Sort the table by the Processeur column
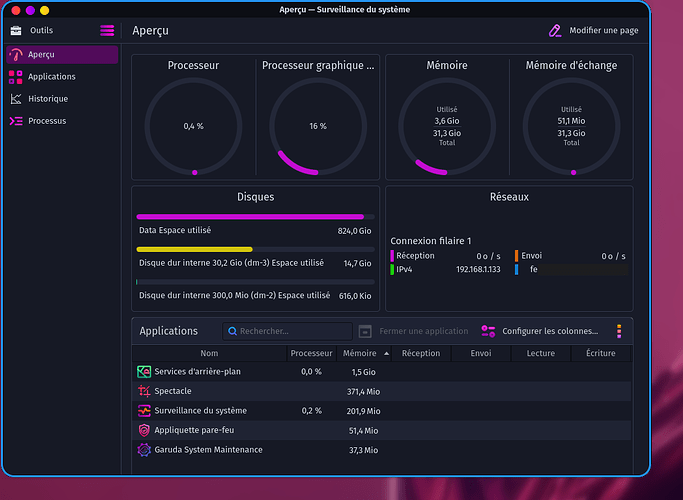Image resolution: width=683 pixels, height=500 pixels. click(311, 353)
